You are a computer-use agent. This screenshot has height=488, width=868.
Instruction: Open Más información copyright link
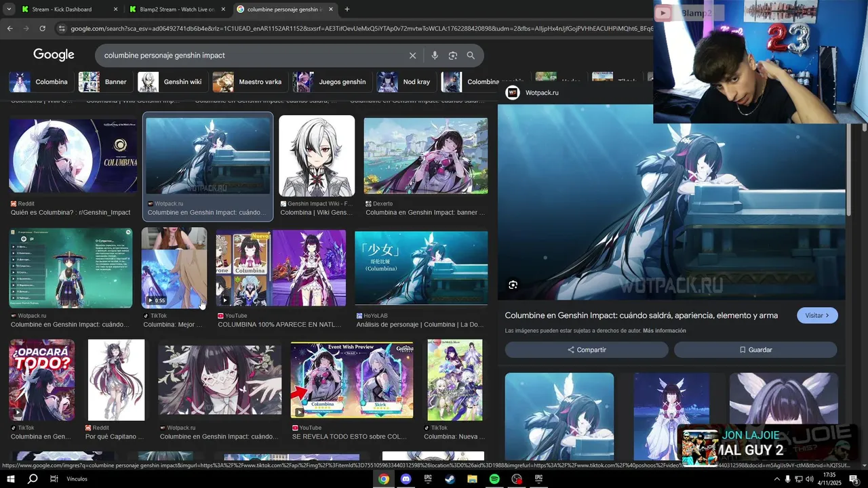pyautogui.click(x=665, y=331)
